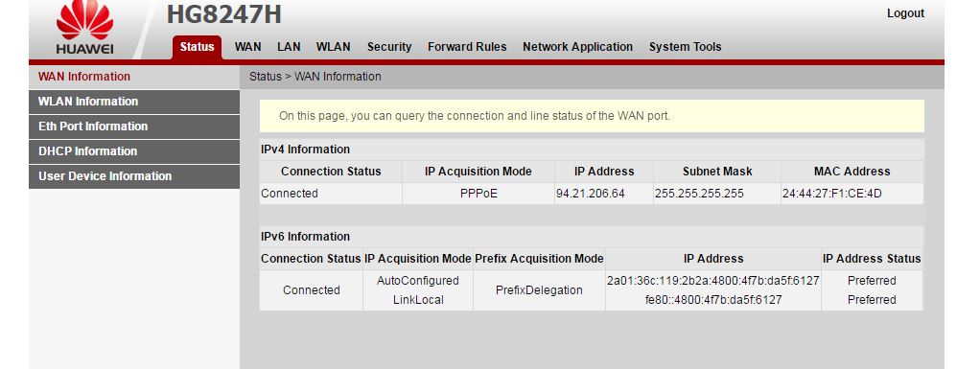
Task: Click the IPv4 address 94.21.206.64
Action: (590, 194)
